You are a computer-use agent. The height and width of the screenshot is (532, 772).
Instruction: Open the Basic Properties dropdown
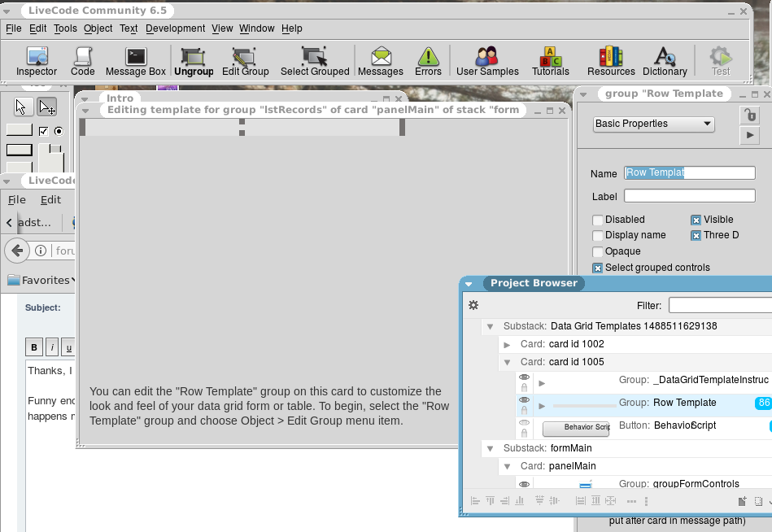click(653, 124)
